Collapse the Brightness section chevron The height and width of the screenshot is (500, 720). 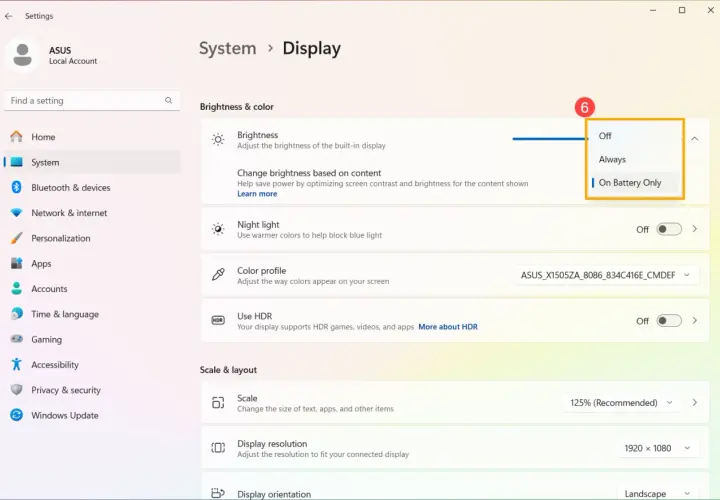pyautogui.click(x=695, y=138)
